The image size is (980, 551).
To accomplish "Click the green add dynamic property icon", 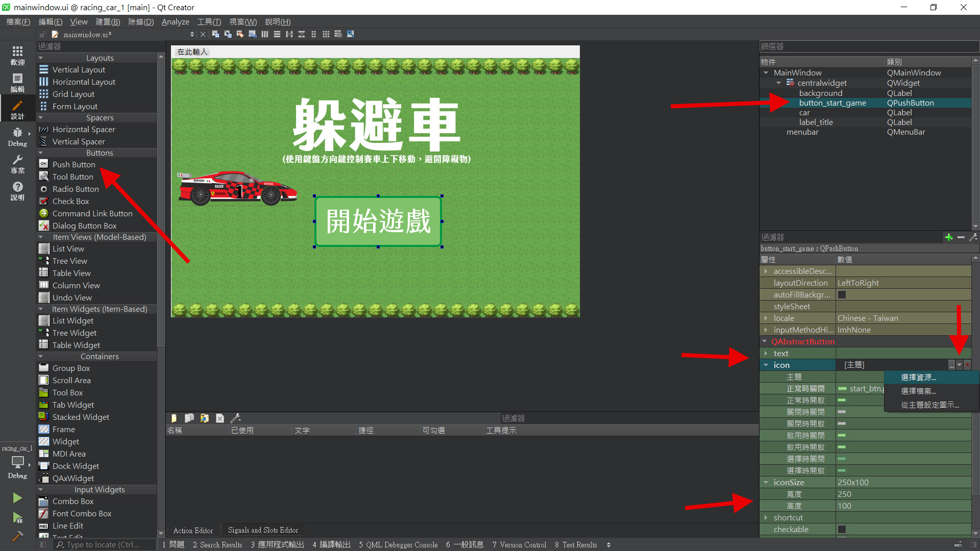I will (x=949, y=237).
